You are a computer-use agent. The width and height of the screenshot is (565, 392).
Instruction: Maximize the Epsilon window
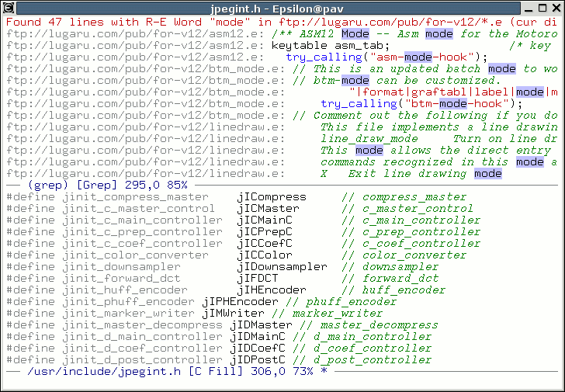(x=542, y=8)
